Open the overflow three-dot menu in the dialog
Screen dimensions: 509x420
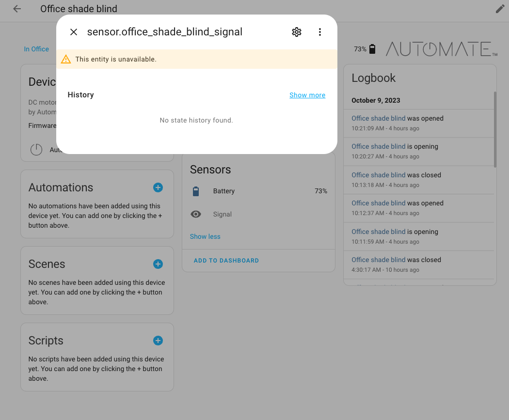320,32
